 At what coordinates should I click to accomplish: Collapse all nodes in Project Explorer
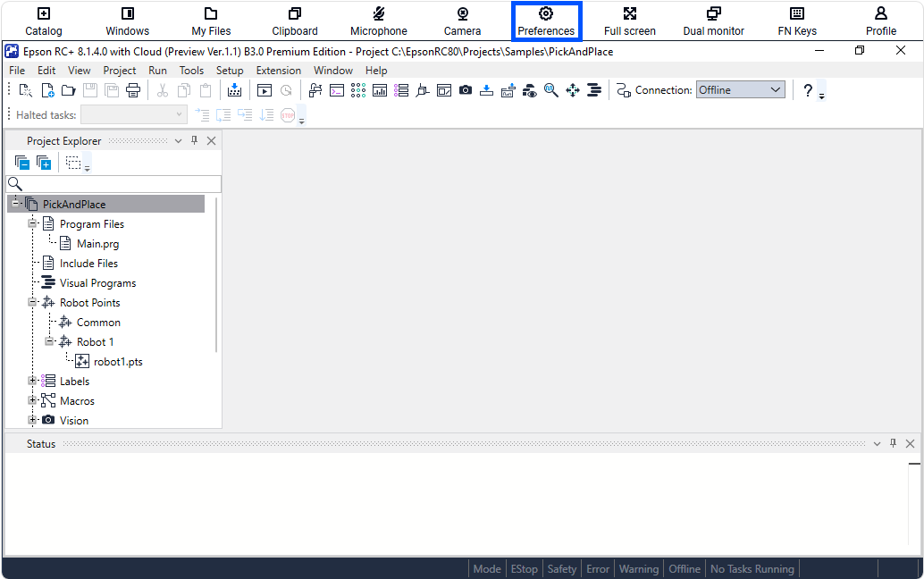[x=22, y=163]
